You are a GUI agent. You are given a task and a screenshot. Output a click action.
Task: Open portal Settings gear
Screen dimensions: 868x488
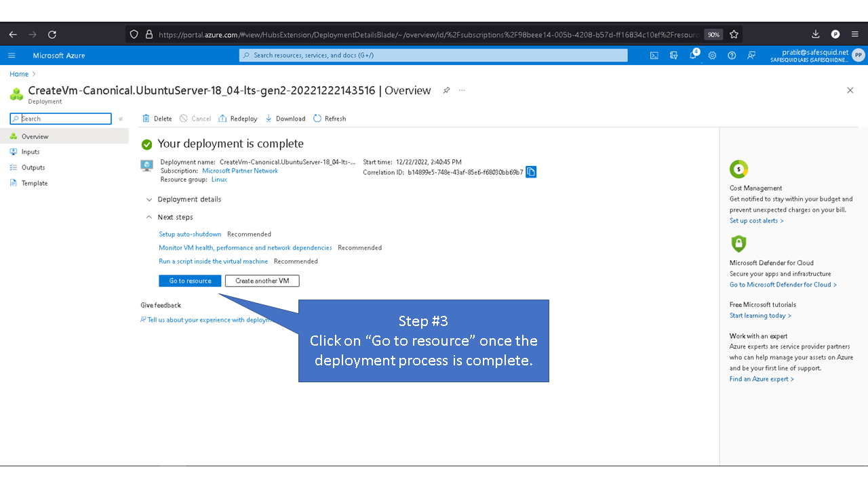(712, 56)
